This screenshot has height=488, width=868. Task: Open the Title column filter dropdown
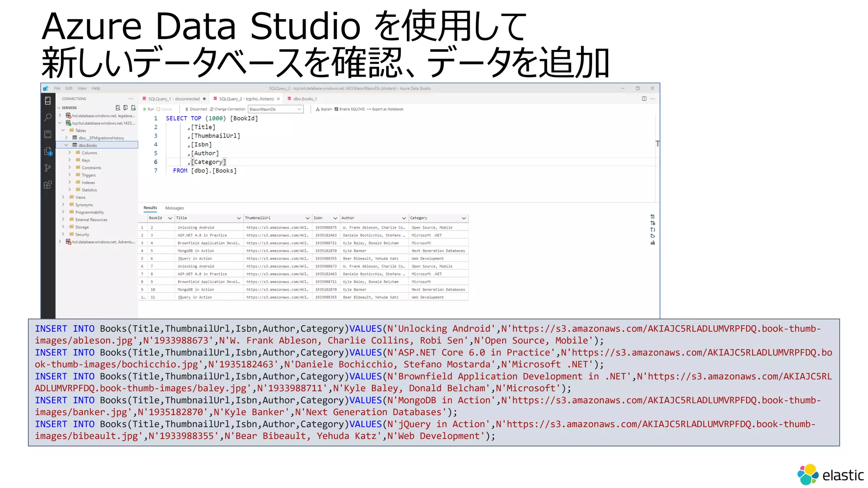pyautogui.click(x=239, y=218)
